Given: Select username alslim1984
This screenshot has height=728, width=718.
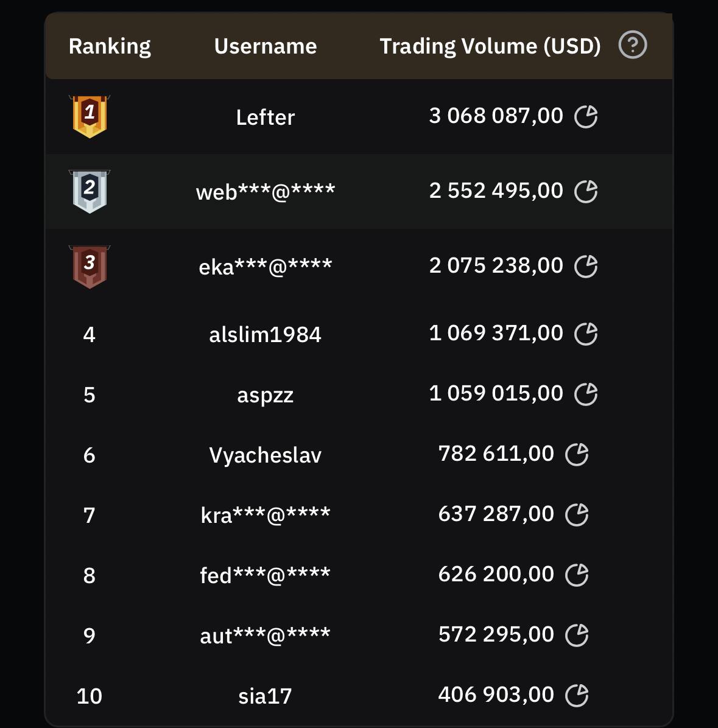Looking at the screenshot, I should coord(265,334).
